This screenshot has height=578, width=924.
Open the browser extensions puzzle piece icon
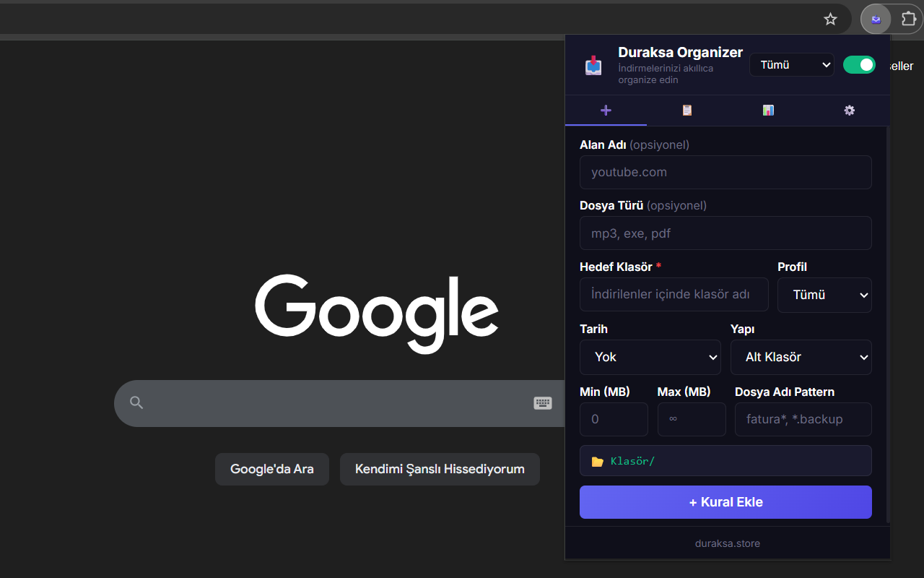pyautogui.click(x=909, y=19)
